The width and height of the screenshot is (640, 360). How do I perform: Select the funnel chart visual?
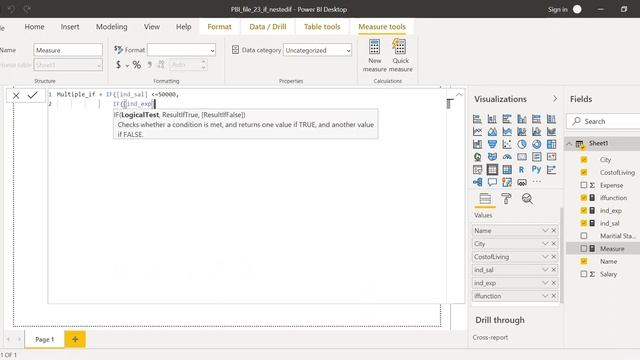[x=492, y=144]
